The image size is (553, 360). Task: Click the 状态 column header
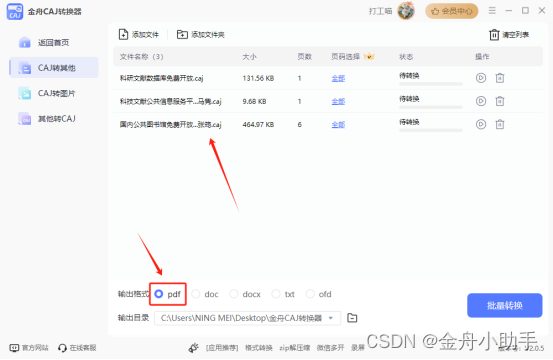[406, 56]
